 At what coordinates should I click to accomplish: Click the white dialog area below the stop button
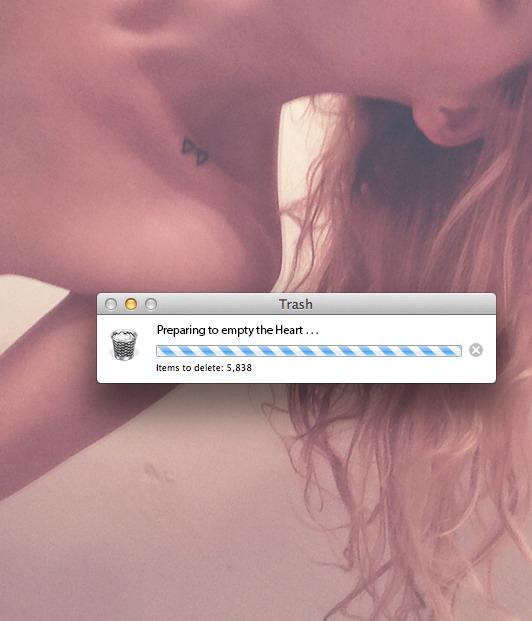click(x=476, y=370)
